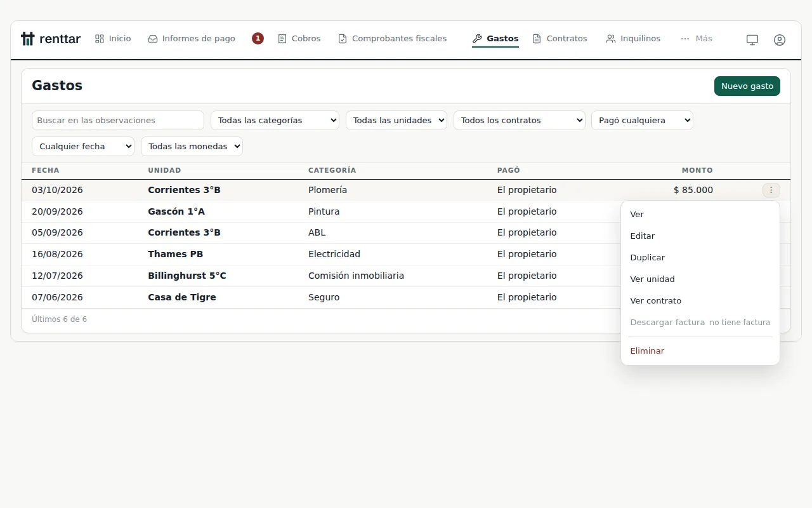The width and height of the screenshot is (812, 508).
Task: Click the Electricidad category cell
Action: (x=334, y=254)
